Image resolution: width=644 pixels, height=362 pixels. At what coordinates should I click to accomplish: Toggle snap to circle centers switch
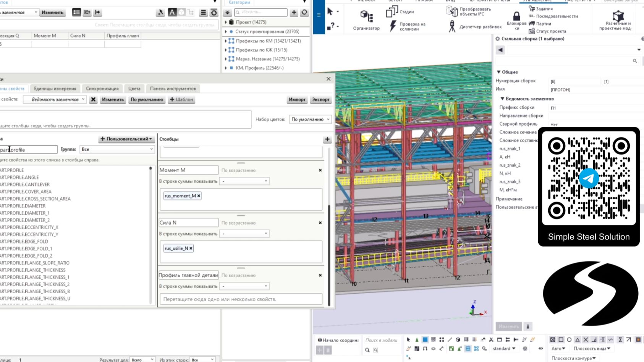[569, 339]
